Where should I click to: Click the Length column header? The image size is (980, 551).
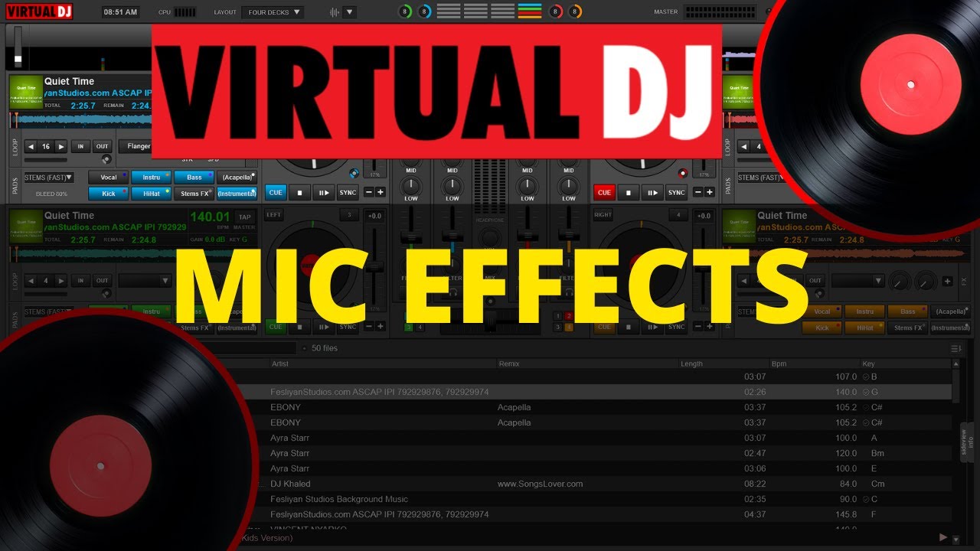tap(691, 364)
